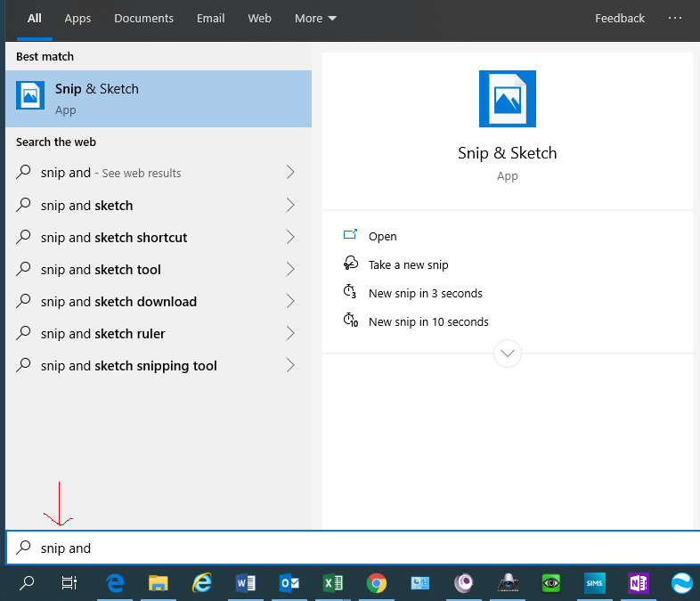Click the Take a new snip icon
700x601 pixels.
pos(351,263)
